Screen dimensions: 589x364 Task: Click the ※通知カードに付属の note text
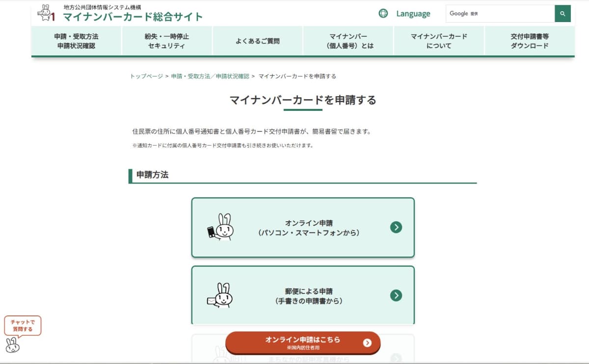(223, 145)
